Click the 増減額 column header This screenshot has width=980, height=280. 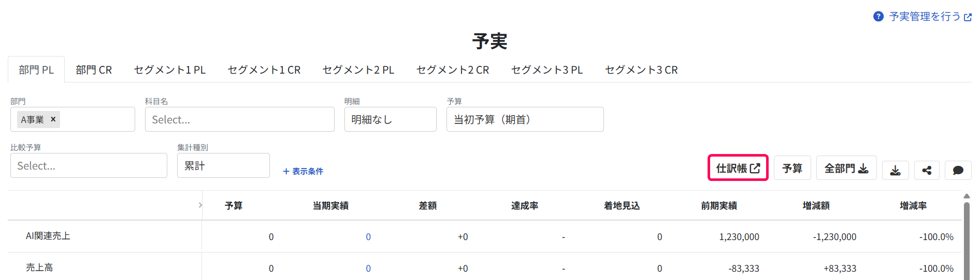coord(816,206)
